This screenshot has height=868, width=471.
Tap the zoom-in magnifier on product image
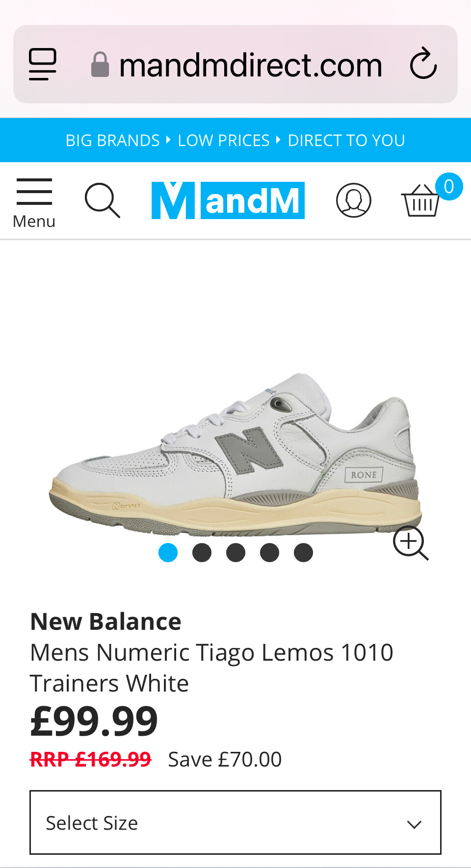411,543
